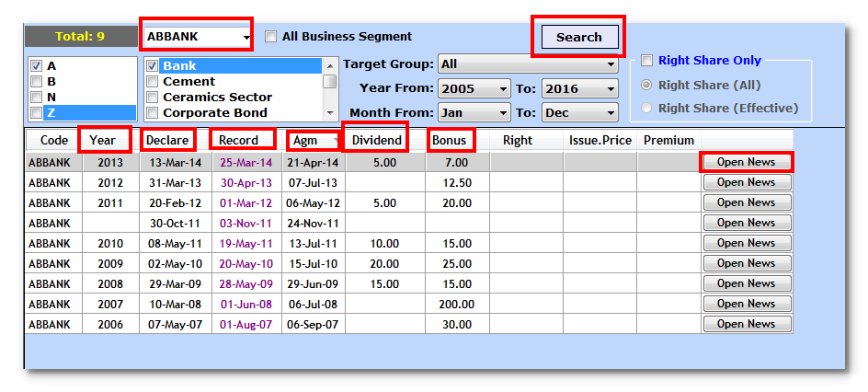Select declare date 29-Mar-09

(x=176, y=284)
